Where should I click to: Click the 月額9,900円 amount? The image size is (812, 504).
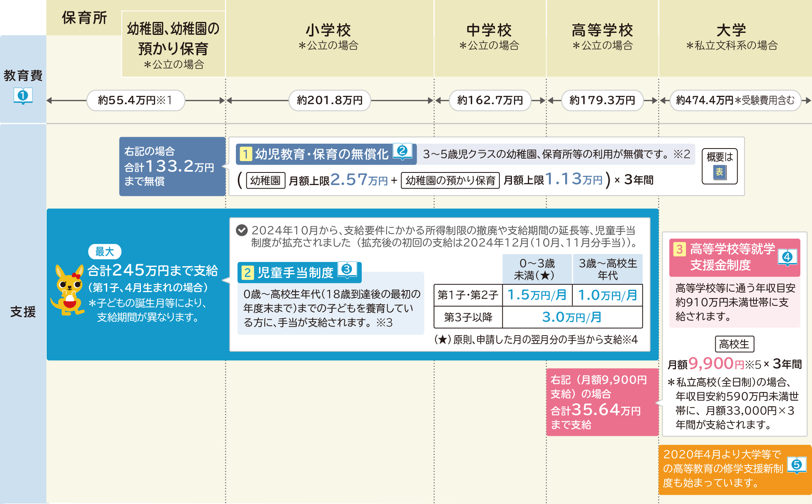click(706, 364)
